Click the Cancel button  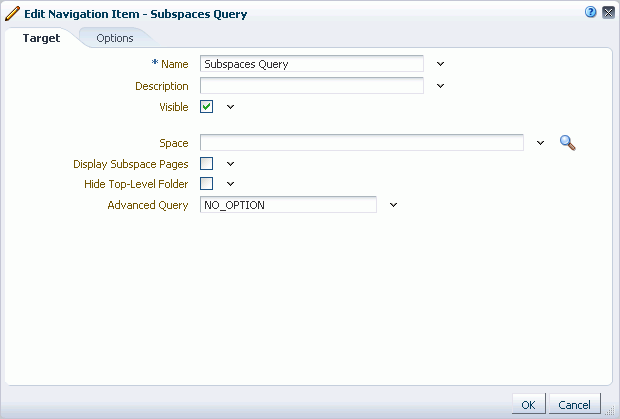point(575,404)
